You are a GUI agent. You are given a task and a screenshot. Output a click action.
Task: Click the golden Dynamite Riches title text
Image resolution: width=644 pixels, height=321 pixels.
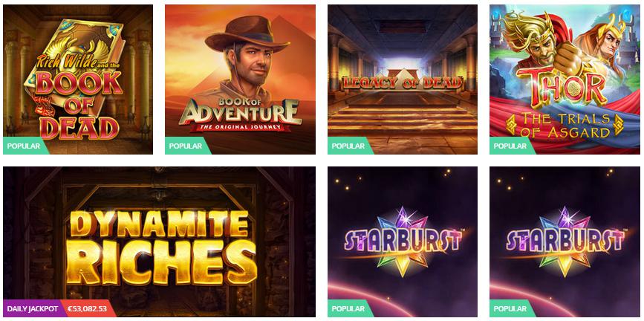pyautogui.click(x=161, y=247)
